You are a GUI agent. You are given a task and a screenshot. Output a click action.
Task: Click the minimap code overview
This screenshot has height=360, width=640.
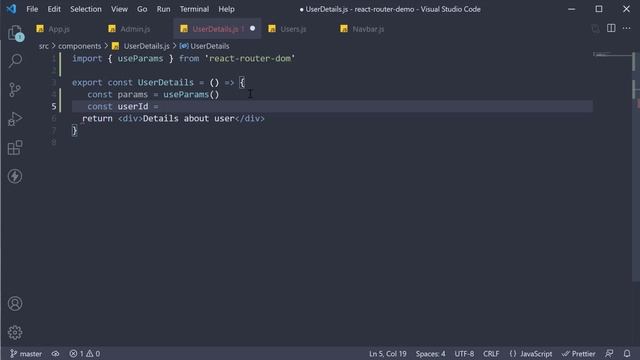click(x=611, y=55)
